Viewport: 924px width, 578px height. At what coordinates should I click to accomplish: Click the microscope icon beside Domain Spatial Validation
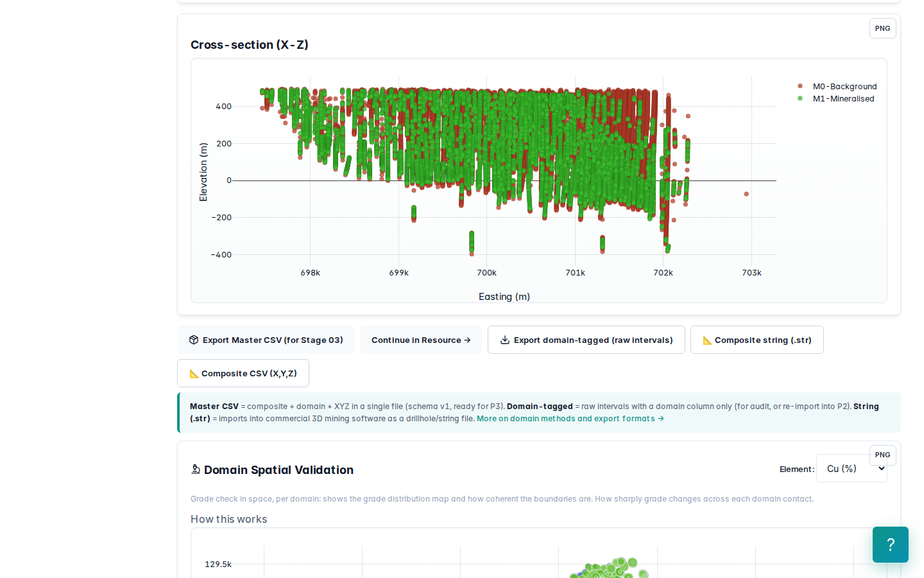(x=196, y=469)
